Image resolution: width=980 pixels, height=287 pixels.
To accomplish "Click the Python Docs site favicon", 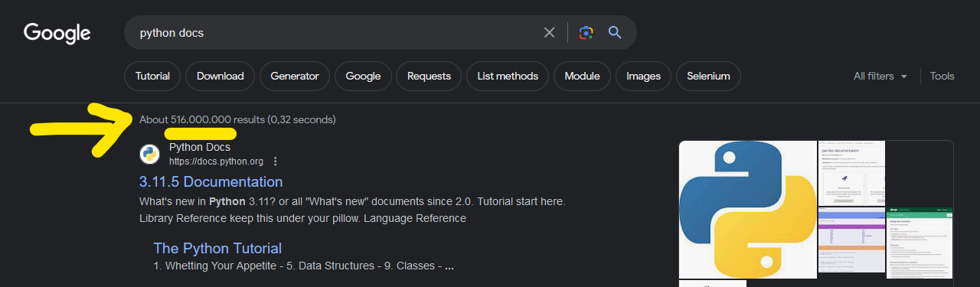I will pyautogui.click(x=149, y=154).
